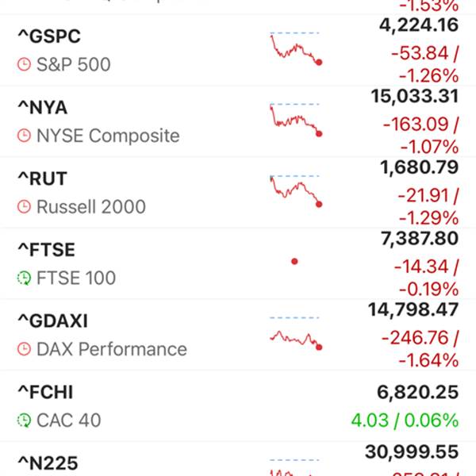Open the ^GSPC ticker row
476x476 pixels.
pyautogui.click(x=238, y=51)
